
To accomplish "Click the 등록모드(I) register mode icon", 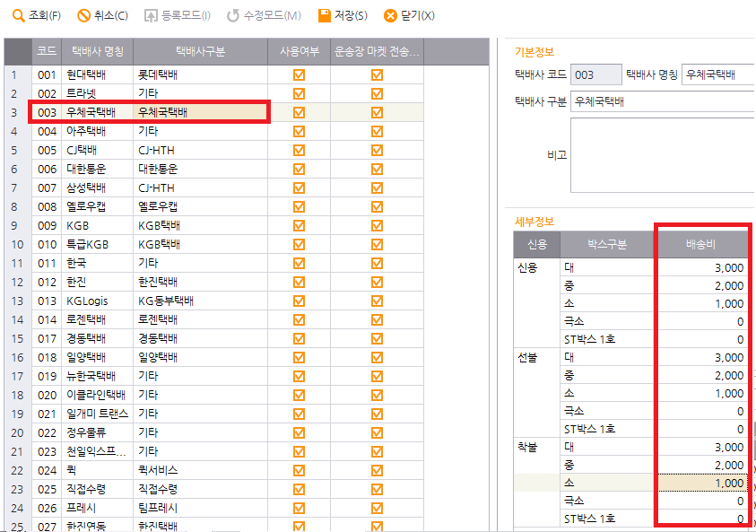I will 152,15.
